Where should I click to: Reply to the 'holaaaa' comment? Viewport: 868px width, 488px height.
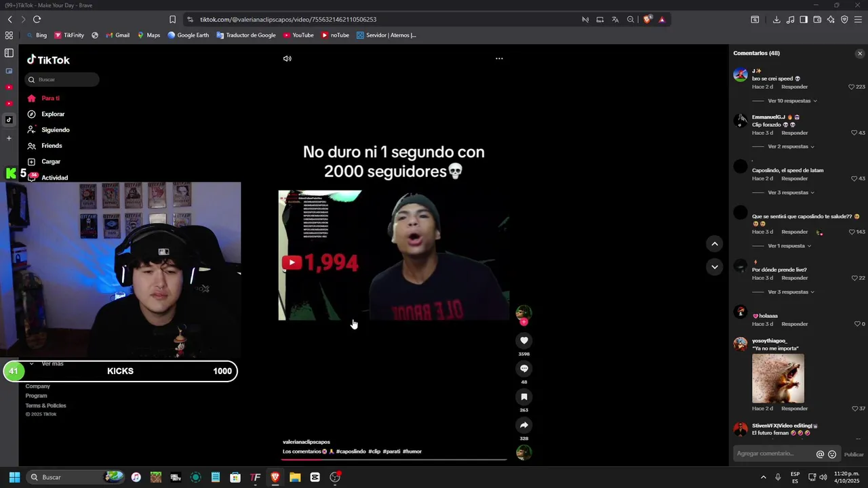point(794,324)
